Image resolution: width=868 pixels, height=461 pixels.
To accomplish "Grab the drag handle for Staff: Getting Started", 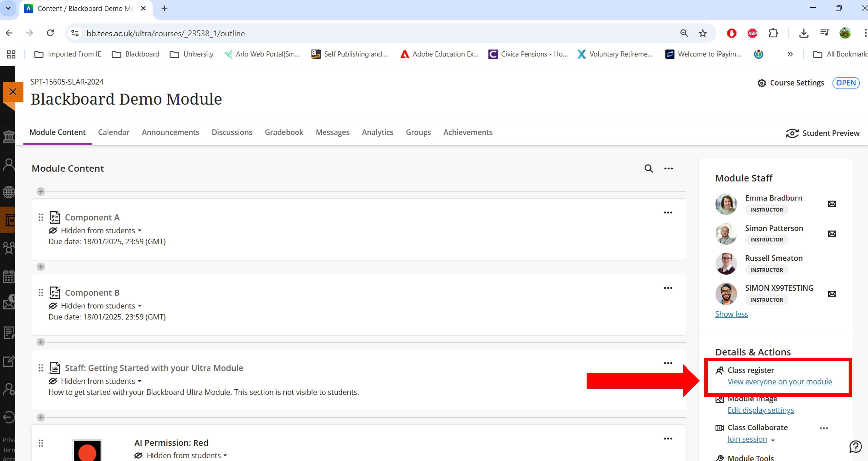I will (x=41, y=368).
